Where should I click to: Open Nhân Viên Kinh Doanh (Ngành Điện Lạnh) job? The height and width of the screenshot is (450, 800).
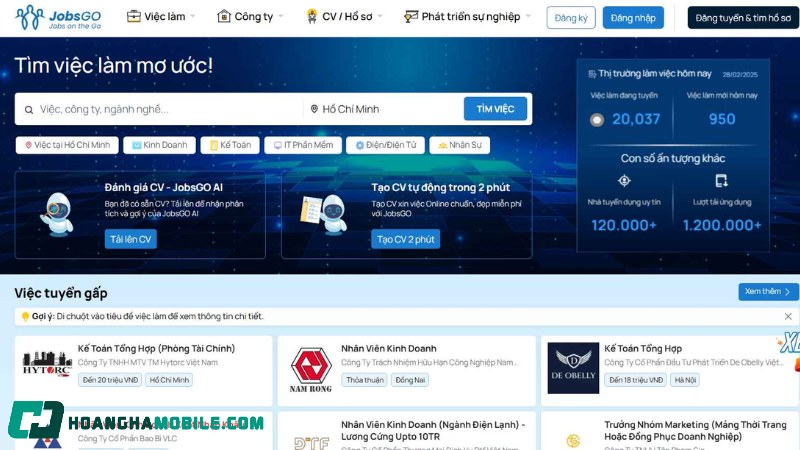click(x=433, y=431)
